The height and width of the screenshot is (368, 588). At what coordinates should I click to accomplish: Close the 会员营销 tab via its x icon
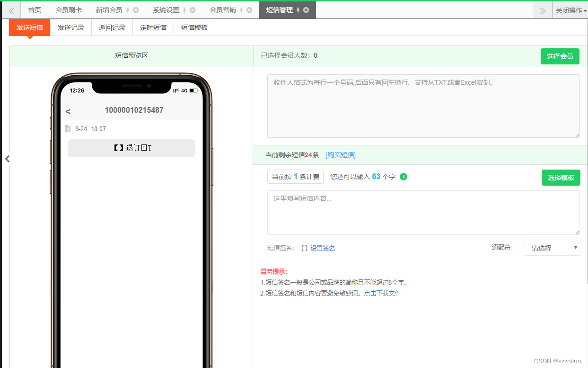(250, 10)
